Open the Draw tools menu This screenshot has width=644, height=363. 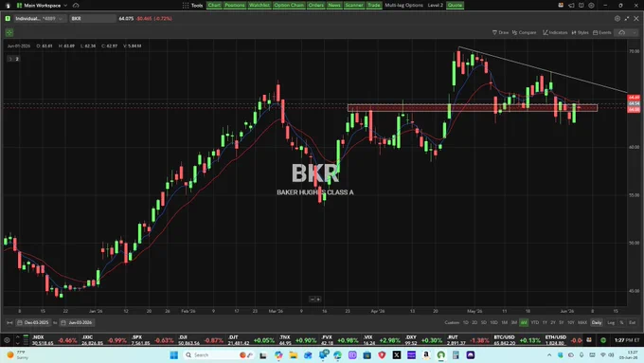point(500,32)
